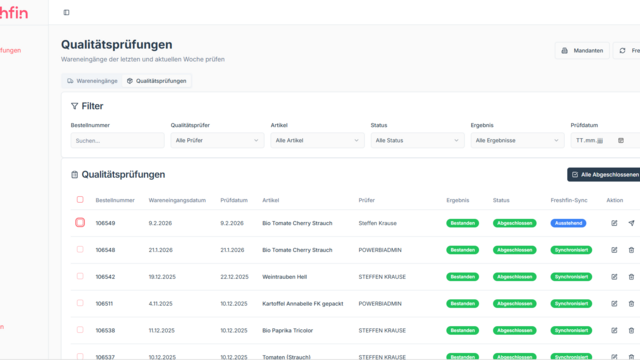Click the Mandanten button
The height and width of the screenshot is (360, 640).
click(x=582, y=51)
